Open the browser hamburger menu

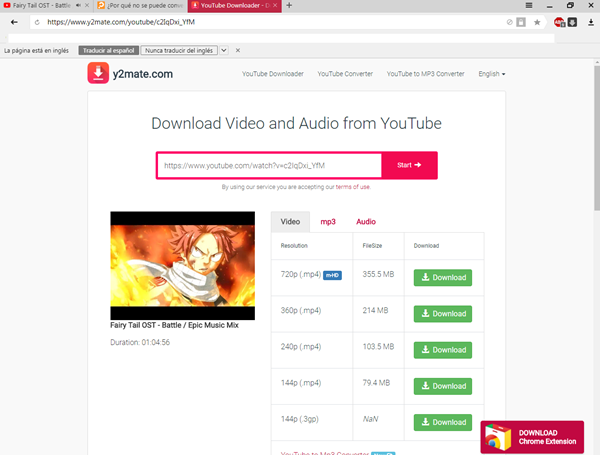pyautogui.click(x=529, y=5)
